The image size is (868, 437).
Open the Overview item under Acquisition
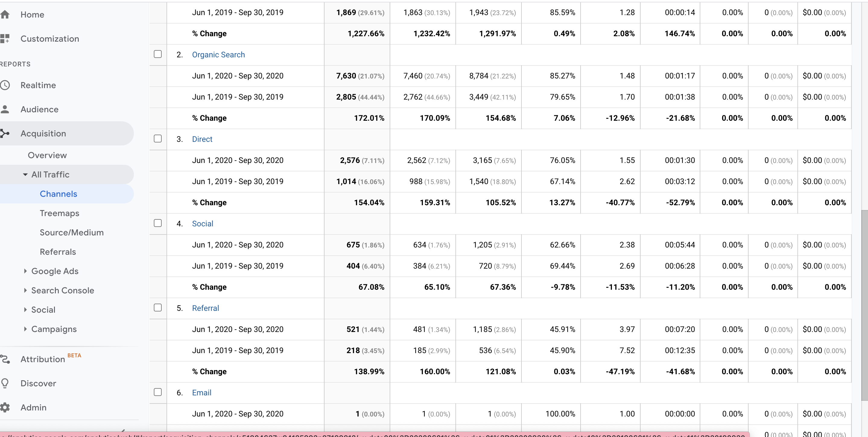pyautogui.click(x=47, y=155)
